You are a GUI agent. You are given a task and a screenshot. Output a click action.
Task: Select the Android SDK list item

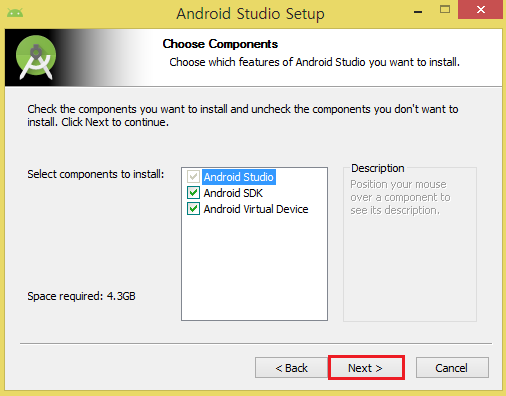click(233, 193)
